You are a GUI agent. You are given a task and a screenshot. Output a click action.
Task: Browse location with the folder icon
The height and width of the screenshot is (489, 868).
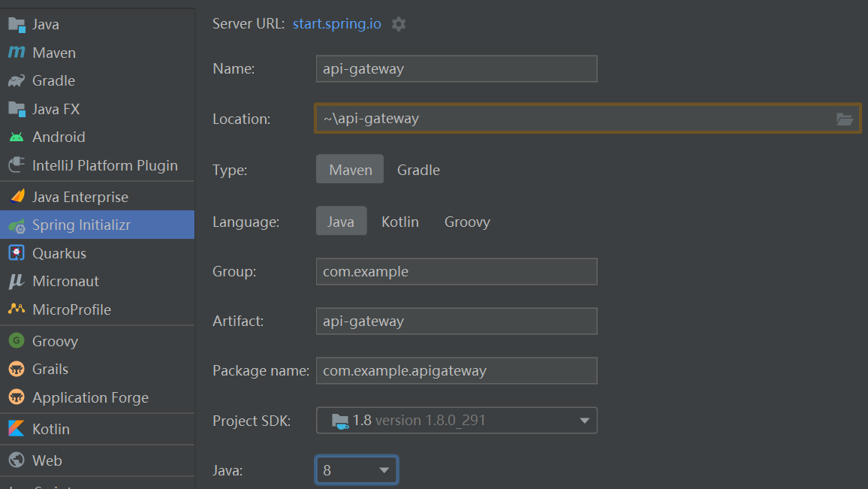tap(844, 119)
